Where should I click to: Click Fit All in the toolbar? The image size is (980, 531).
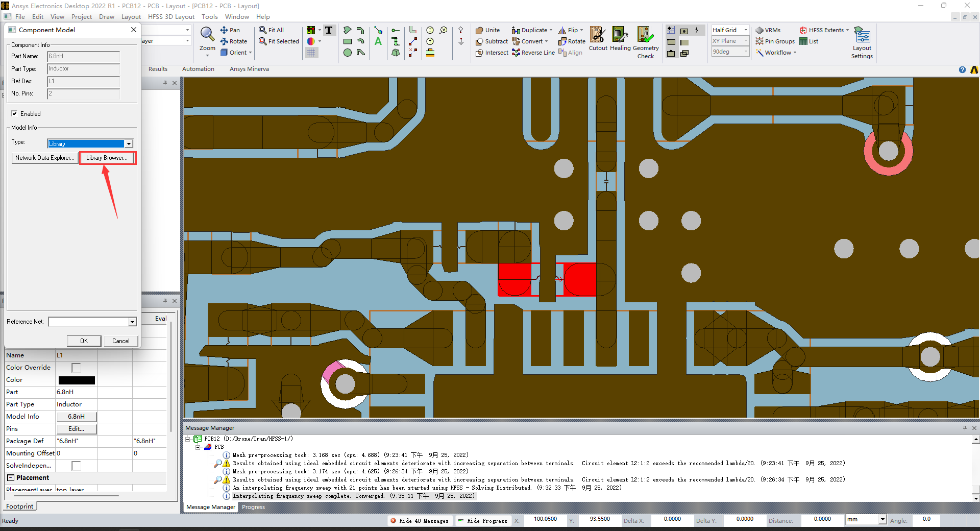(271, 30)
